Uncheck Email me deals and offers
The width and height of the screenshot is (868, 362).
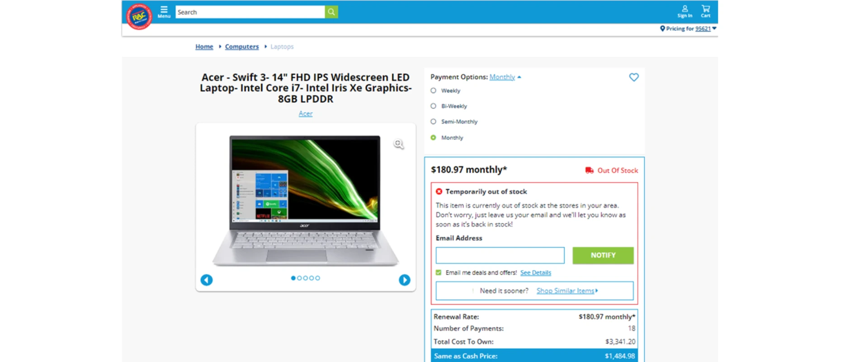(439, 272)
